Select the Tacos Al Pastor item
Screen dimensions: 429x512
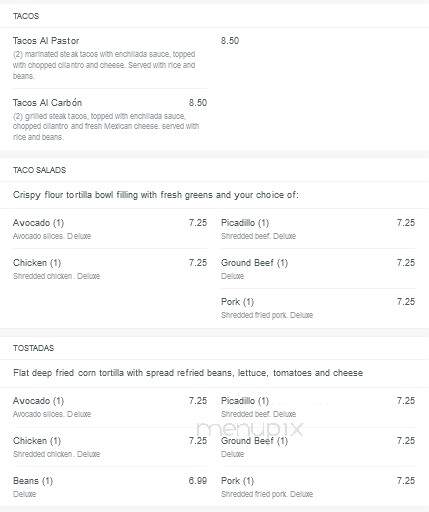pyautogui.click(x=46, y=41)
